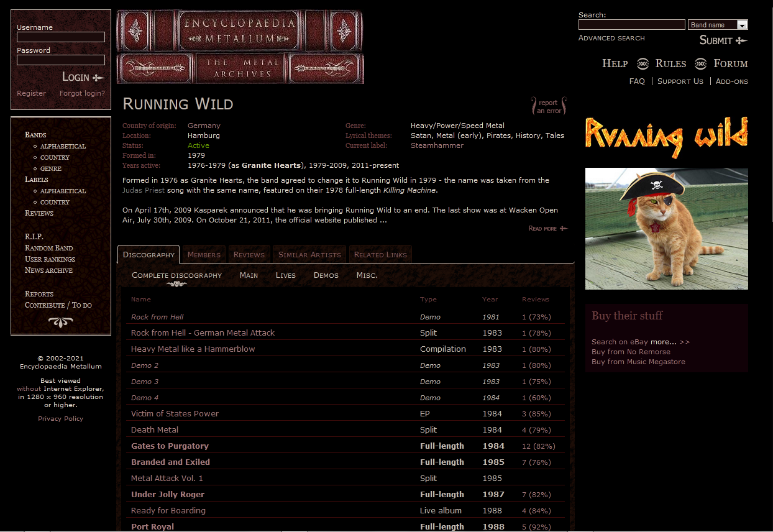Browse Bands alphabetical in sidebar

tap(63, 146)
